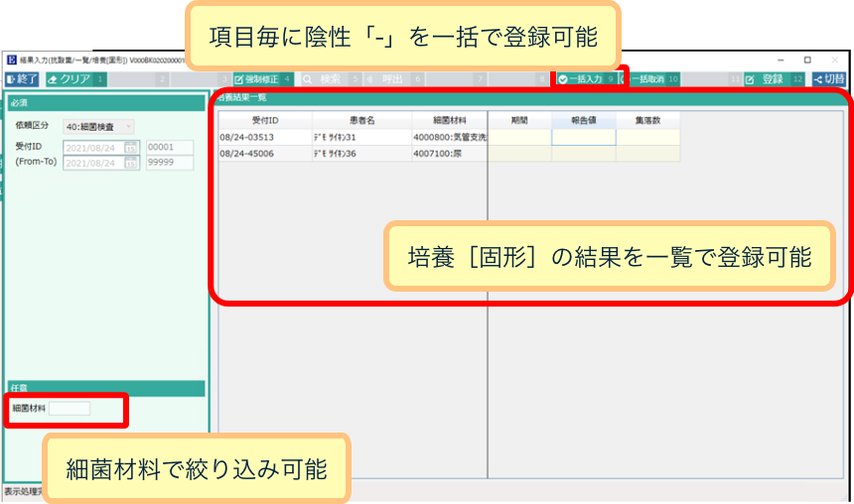Click the 受付ID to number field 99999
This screenshot has width=854, height=504.
coord(169,163)
